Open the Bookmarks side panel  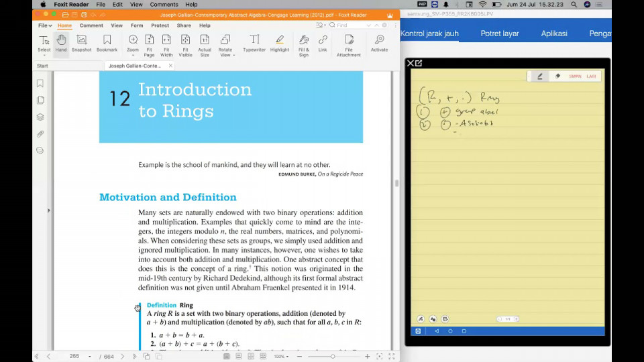(40, 83)
